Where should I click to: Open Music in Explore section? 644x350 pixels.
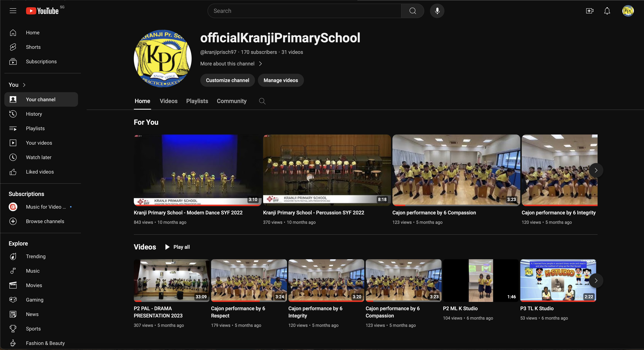coord(41,271)
